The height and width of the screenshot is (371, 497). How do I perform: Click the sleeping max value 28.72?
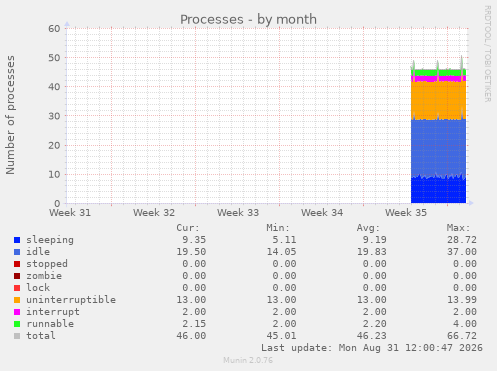pyautogui.click(x=462, y=240)
